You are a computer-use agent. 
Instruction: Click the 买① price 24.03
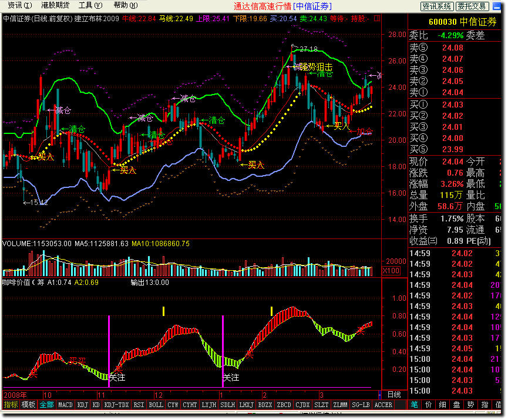coord(453,105)
